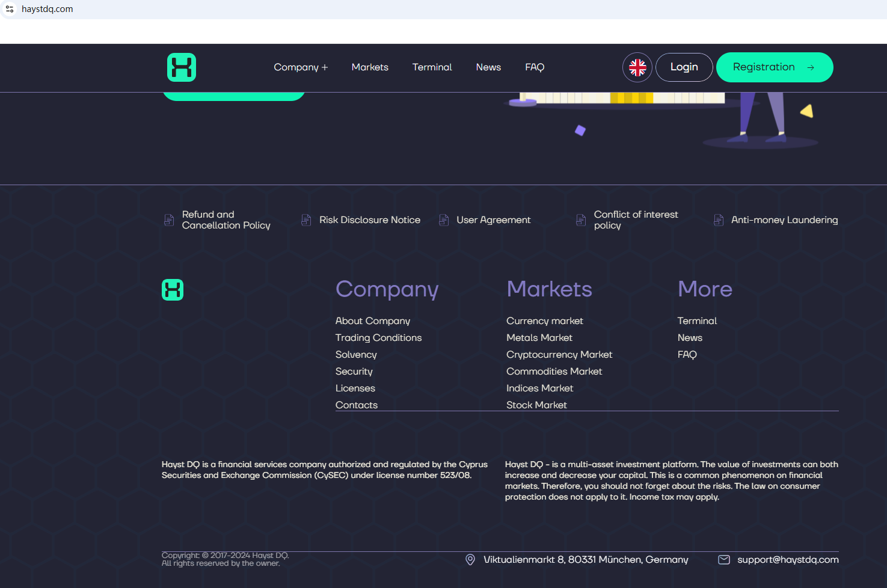Open the Licenses link under Company
This screenshot has width=887, height=588.
(355, 388)
